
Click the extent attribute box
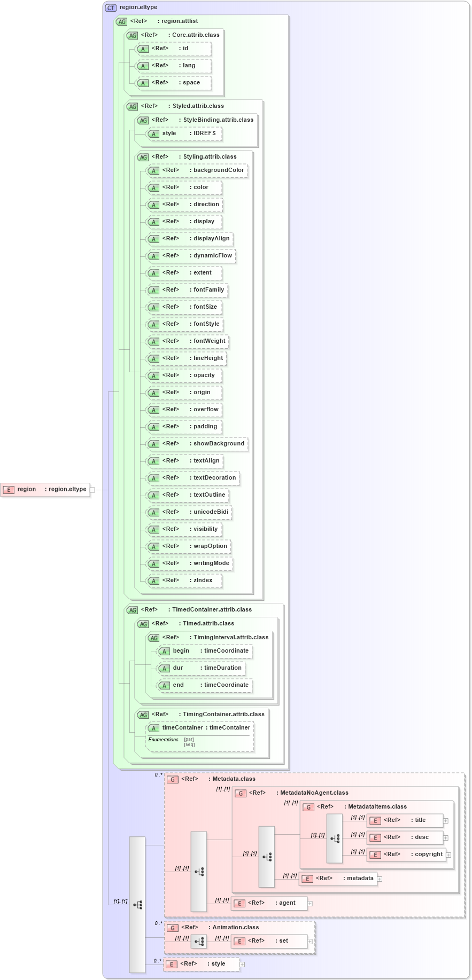184,273
